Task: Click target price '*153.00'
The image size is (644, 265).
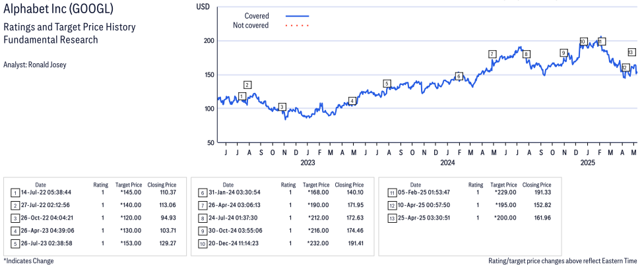Action: coord(131,243)
